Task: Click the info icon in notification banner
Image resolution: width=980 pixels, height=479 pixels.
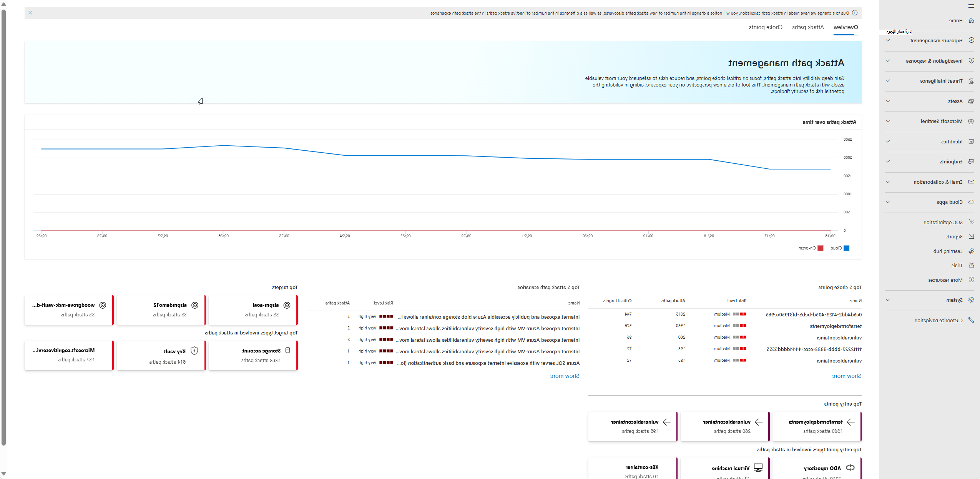Action: coord(855,13)
